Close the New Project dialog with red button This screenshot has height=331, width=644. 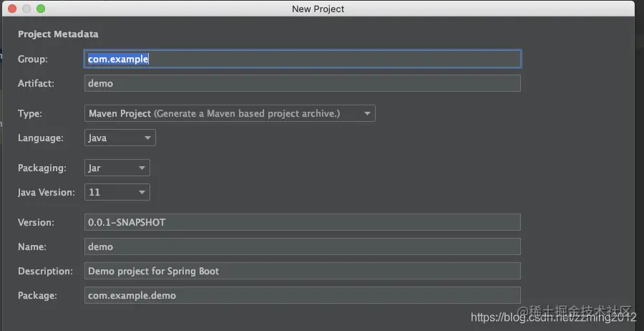pyautogui.click(x=12, y=9)
